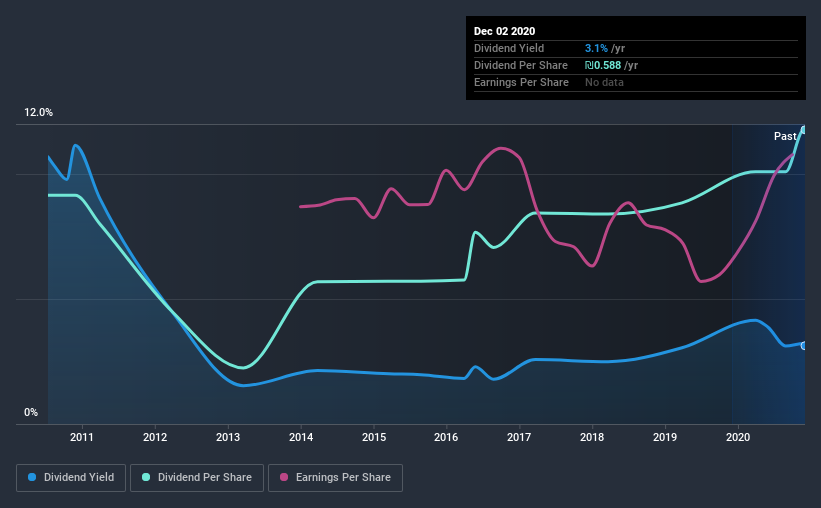Viewport: 821px width, 508px height.
Task: Click the 12.0% y-axis label
Action: [38, 113]
